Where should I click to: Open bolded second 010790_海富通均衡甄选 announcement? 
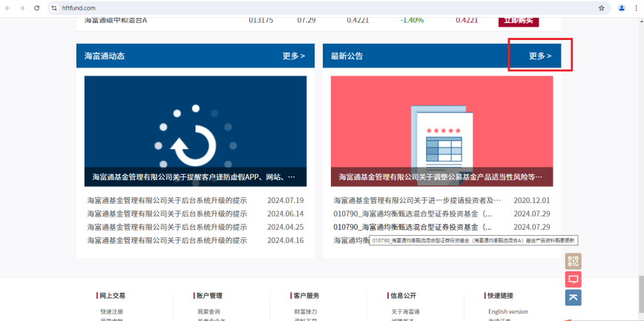413,227
